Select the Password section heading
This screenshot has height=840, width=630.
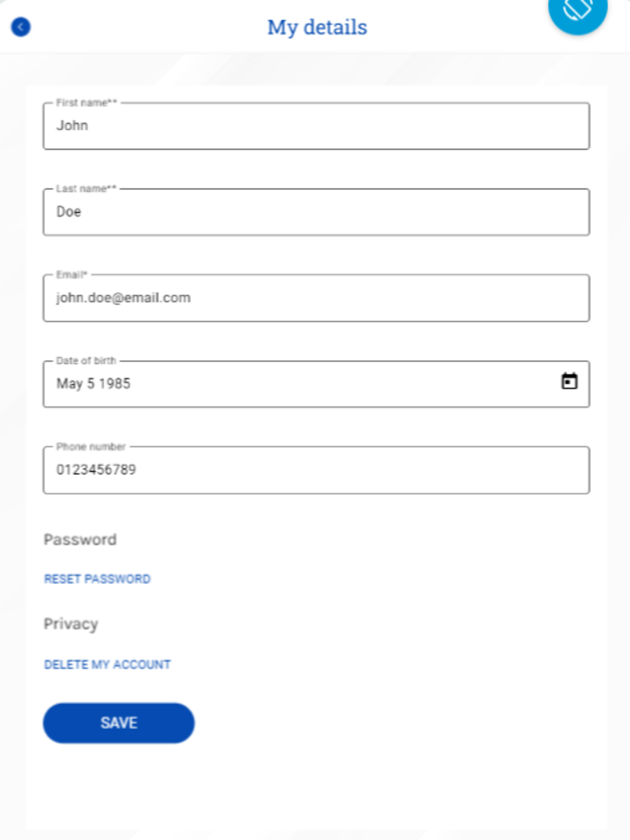pos(80,540)
